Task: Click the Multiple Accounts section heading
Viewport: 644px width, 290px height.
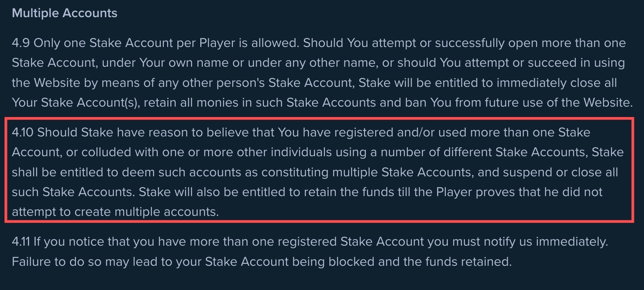Action: pyautogui.click(x=64, y=13)
